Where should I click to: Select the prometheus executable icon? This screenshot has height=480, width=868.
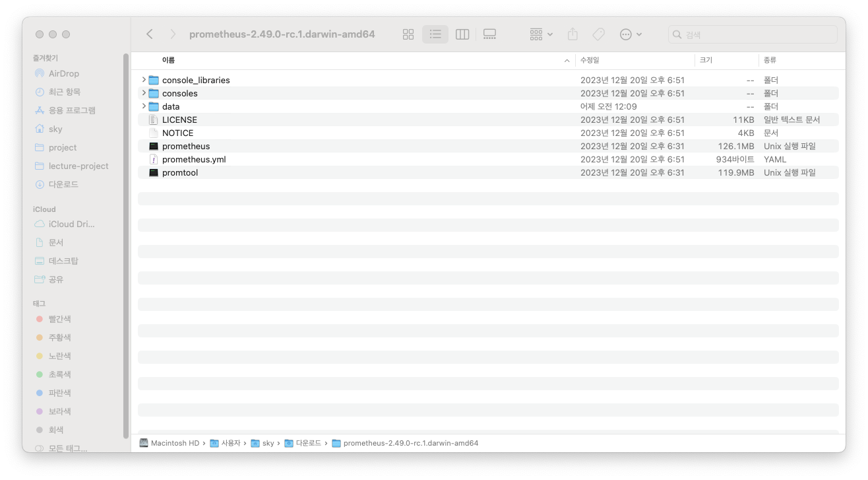click(154, 146)
